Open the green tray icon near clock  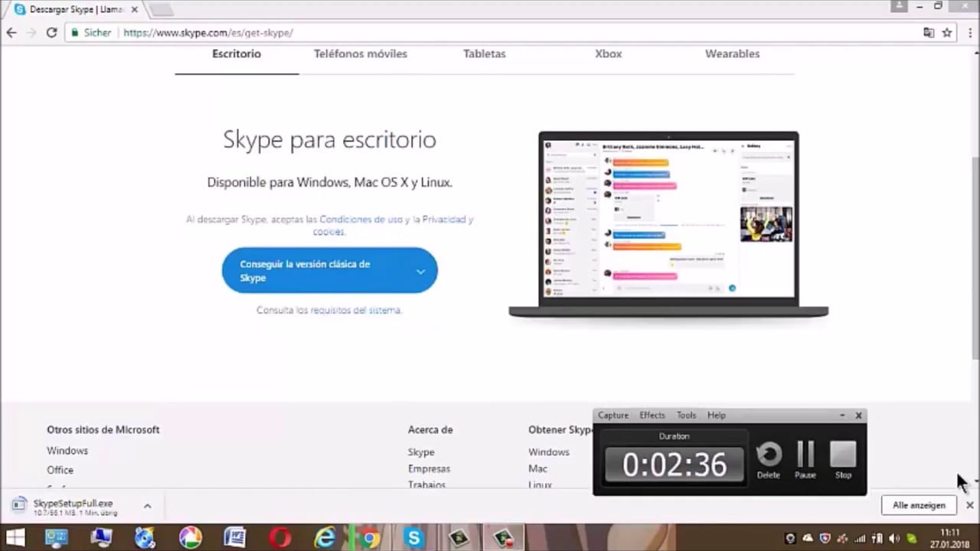[912, 538]
